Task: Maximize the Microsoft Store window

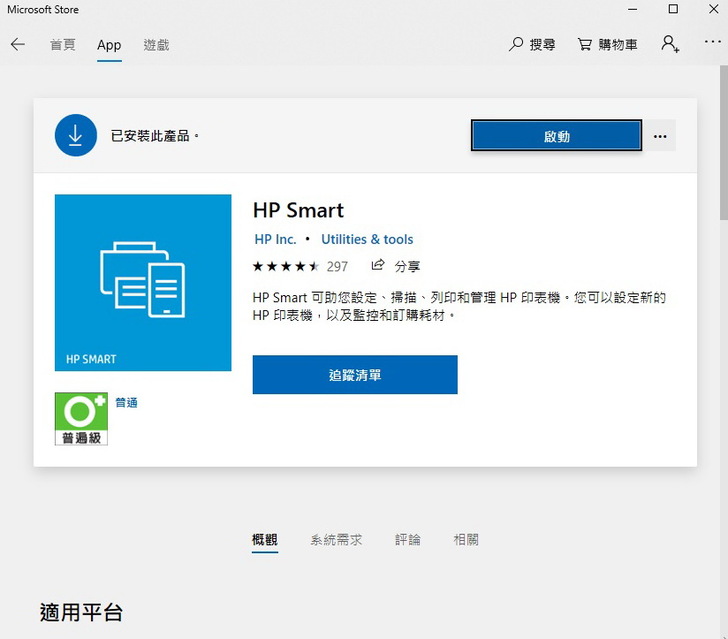Action: pyautogui.click(x=673, y=9)
